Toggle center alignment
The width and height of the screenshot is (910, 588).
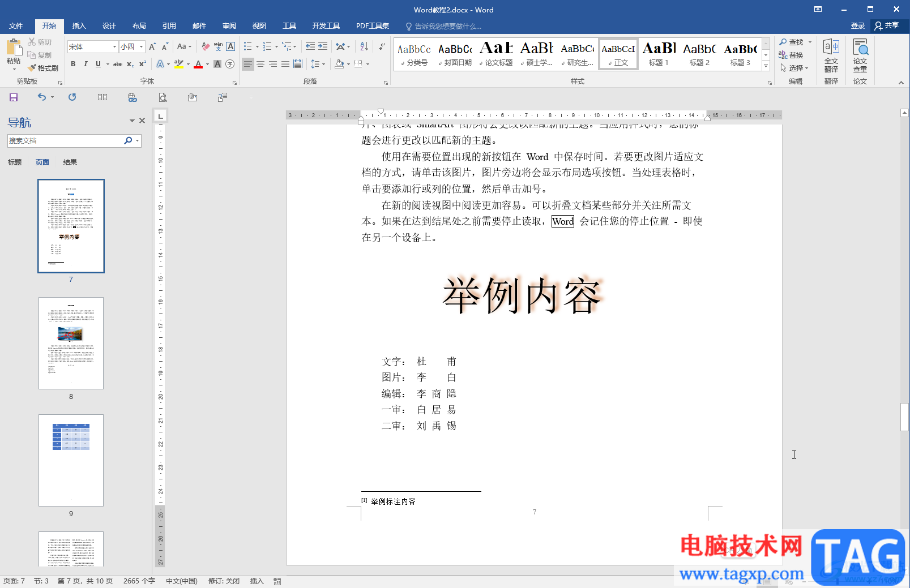tap(260, 64)
